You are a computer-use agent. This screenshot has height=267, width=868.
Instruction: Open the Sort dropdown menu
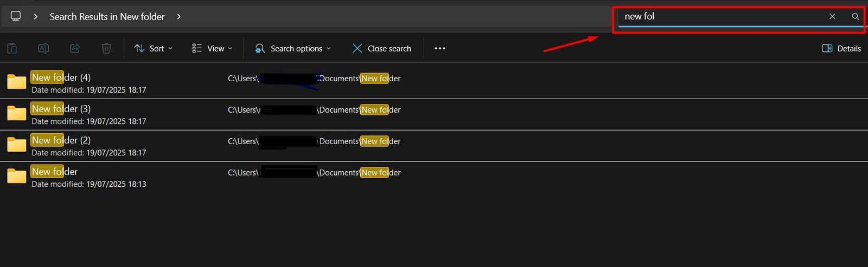154,48
